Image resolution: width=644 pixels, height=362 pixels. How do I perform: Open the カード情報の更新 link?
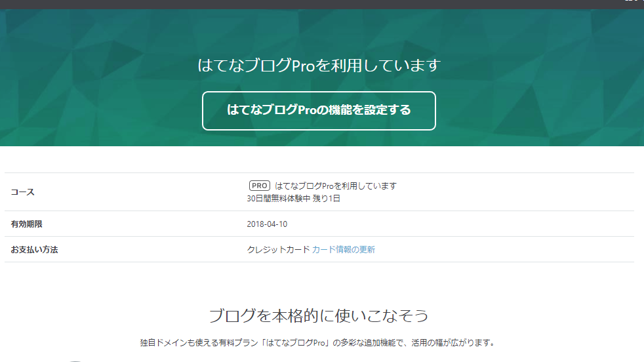pyautogui.click(x=344, y=249)
